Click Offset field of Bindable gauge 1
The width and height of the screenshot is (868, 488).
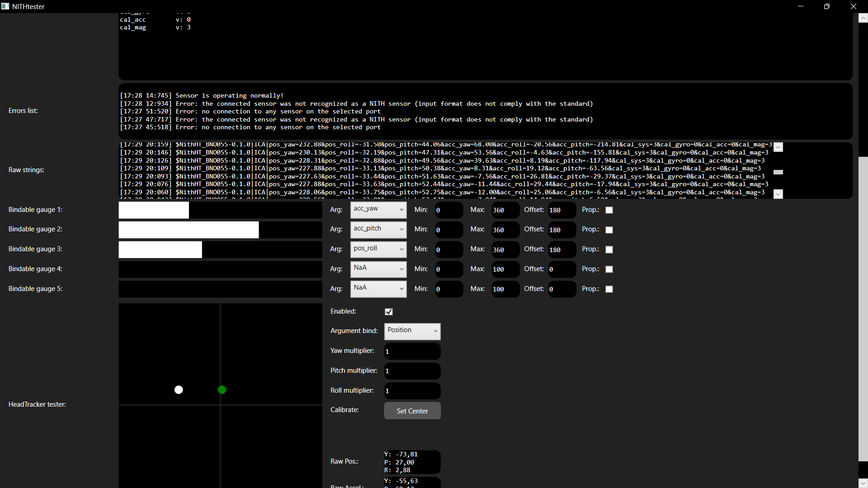point(562,210)
